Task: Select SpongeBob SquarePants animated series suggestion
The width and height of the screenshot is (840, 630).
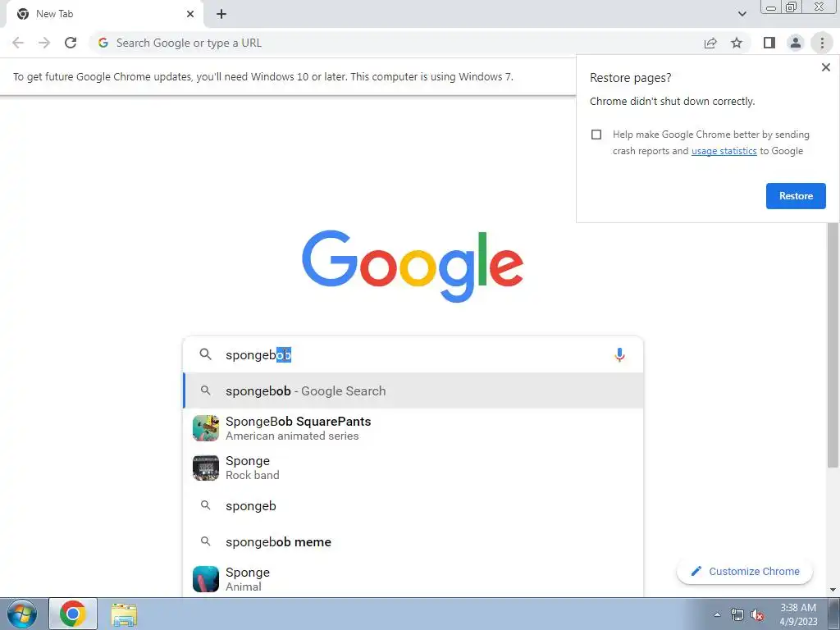Action: pos(413,428)
